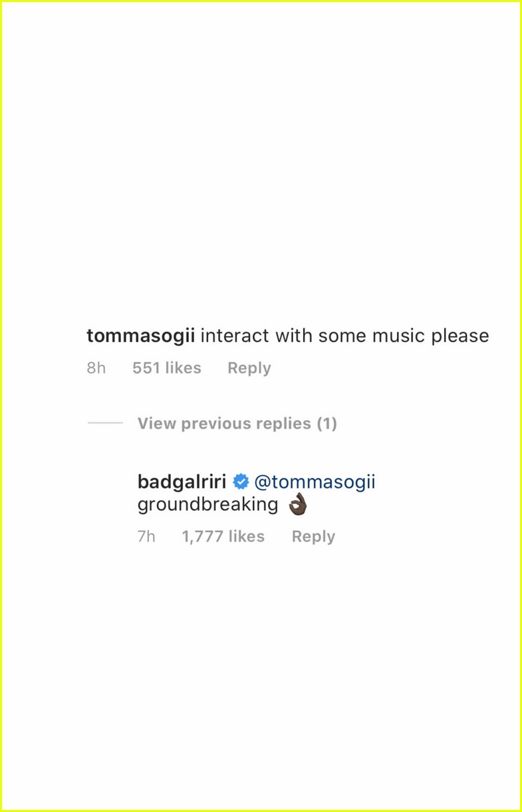Click the blue verified badge next to badgalriri
This screenshot has width=522, height=812.
point(241,481)
